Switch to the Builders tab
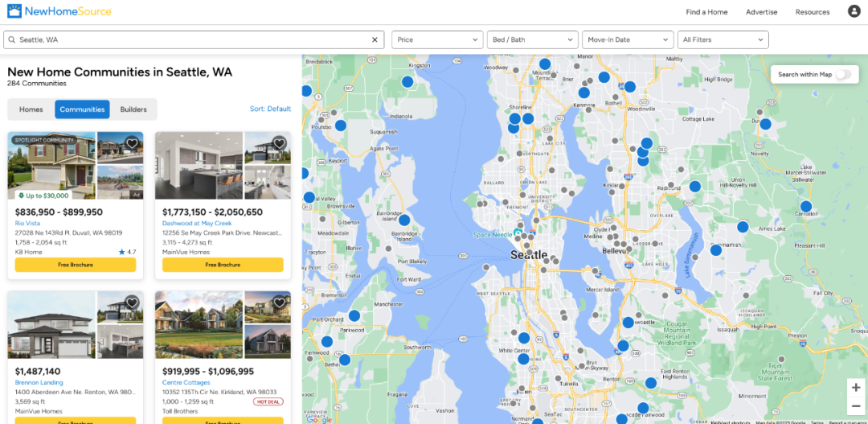The width and height of the screenshot is (868, 424). [133, 109]
